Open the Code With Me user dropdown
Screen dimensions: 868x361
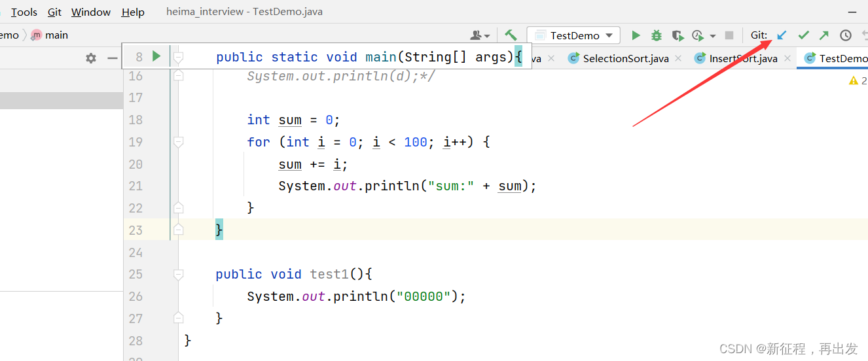[480, 35]
